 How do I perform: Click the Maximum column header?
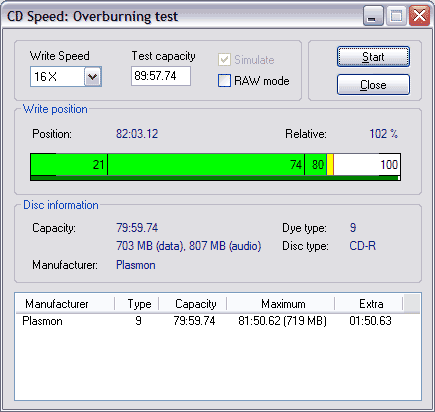pyautogui.click(x=281, y=304)
